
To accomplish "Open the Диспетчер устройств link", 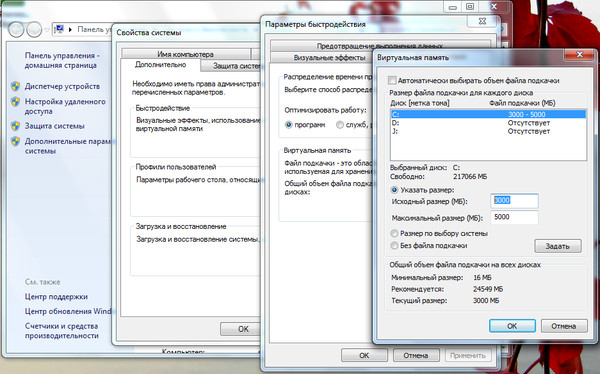I will 62,86.
